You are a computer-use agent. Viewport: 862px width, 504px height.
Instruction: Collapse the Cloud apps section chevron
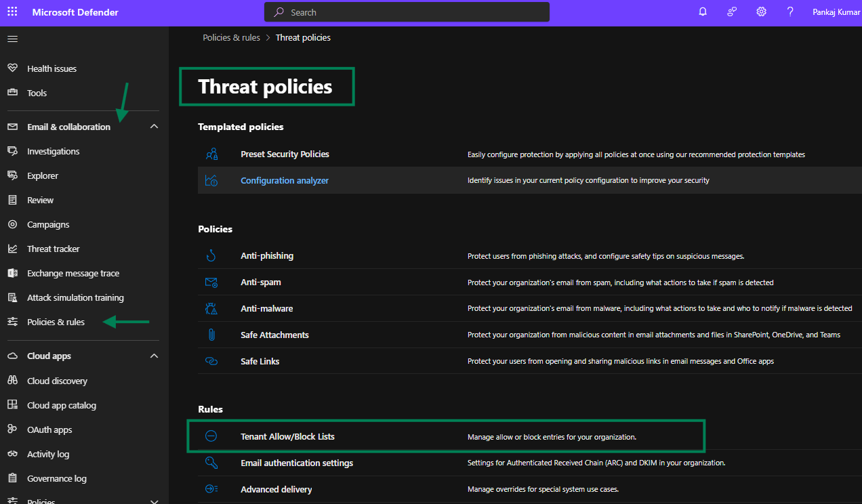tap(154, 356)
